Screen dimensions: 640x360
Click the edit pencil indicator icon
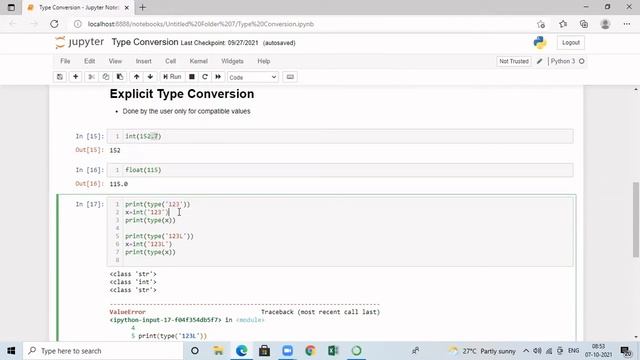click(540, 61)
